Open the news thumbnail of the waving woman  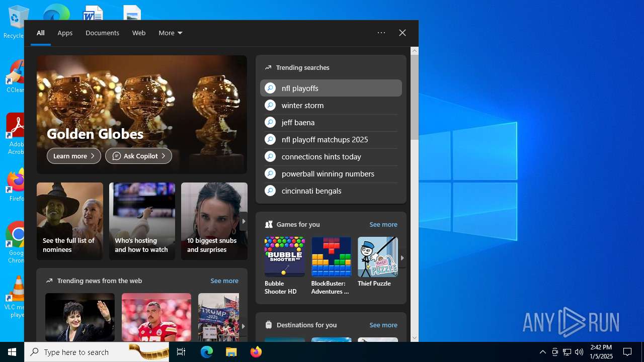[80, 317]
